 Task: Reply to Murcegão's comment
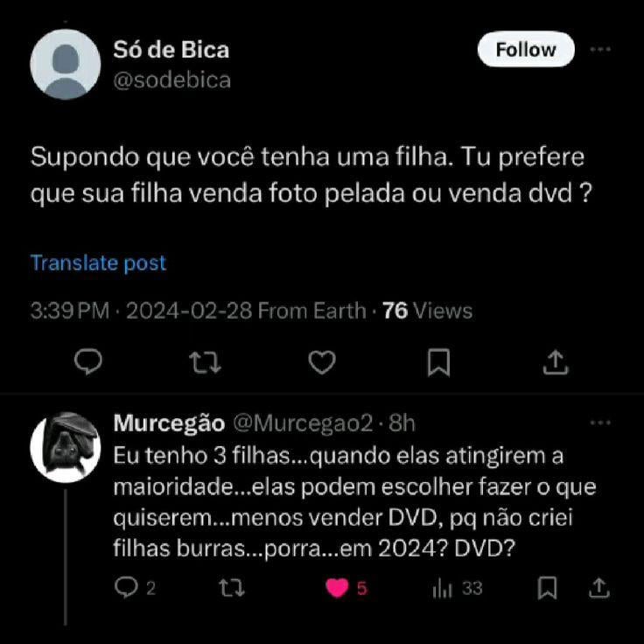point(128,588)
